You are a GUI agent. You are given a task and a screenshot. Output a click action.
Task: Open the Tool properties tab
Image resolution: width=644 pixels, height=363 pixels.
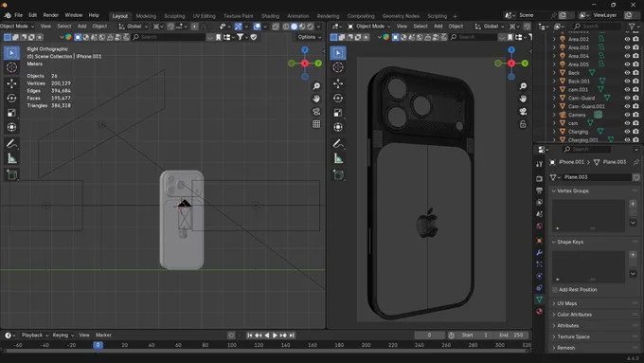point(539,164)
